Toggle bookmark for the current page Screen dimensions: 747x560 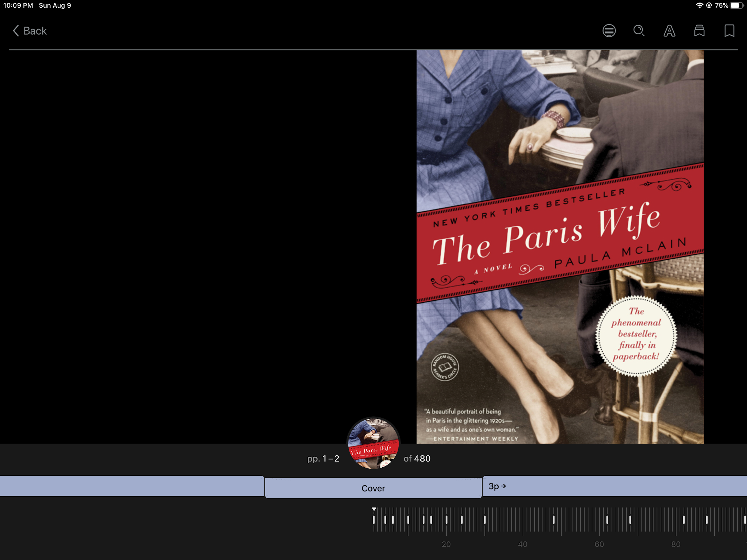729,31
